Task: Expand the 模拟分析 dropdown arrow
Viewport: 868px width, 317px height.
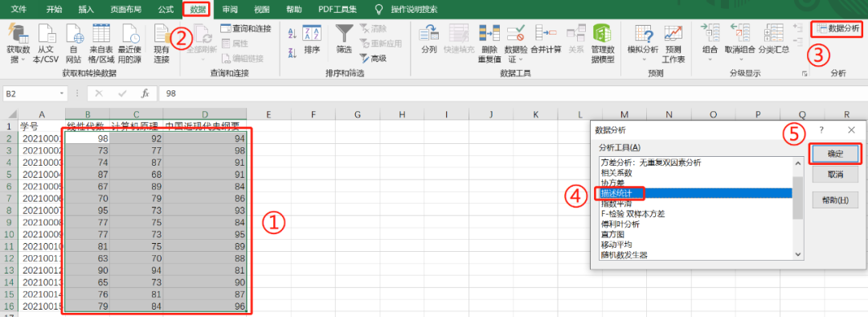Action: pyautogui.click(x=643, y=60)
